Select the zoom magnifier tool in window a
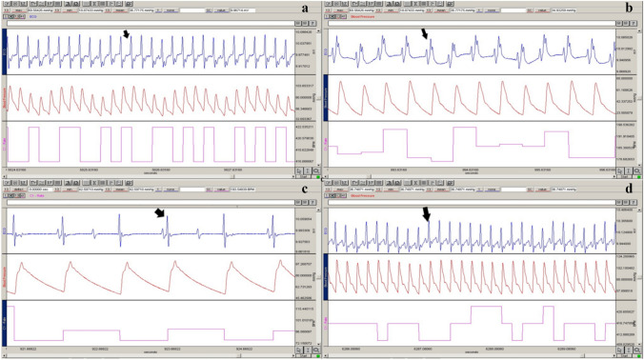Screen dimensions: 644x360 click(x=316, y=170)
